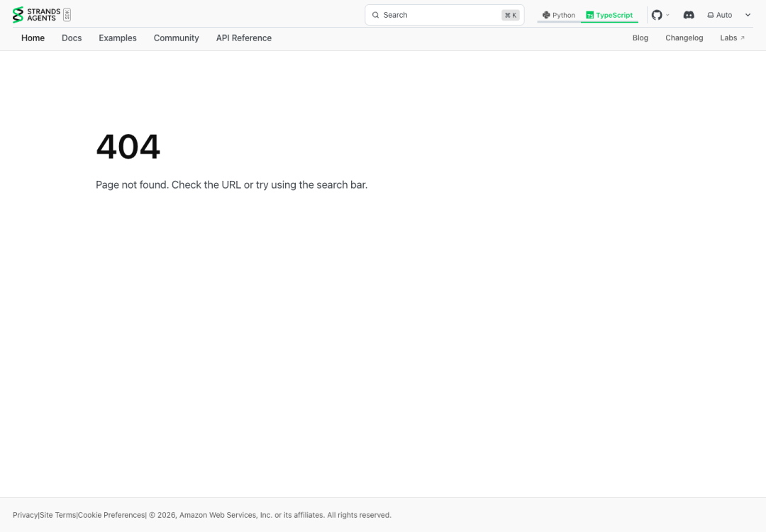
Task: Go to the Docs tab
Action: tap(72, 38)
